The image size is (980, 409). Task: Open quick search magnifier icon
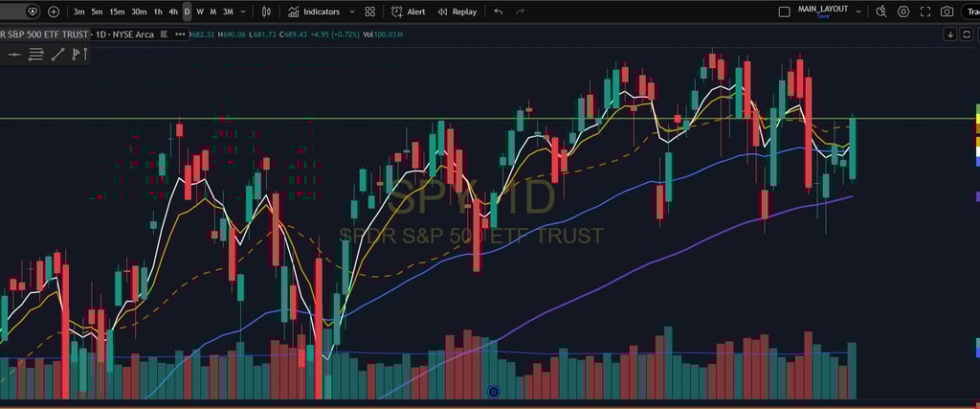click(x=881, y=11)
